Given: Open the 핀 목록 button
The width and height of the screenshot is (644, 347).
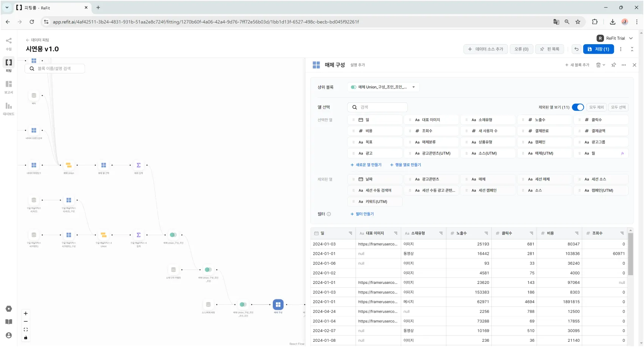Looking at the screenshot, I should [550, 49].
